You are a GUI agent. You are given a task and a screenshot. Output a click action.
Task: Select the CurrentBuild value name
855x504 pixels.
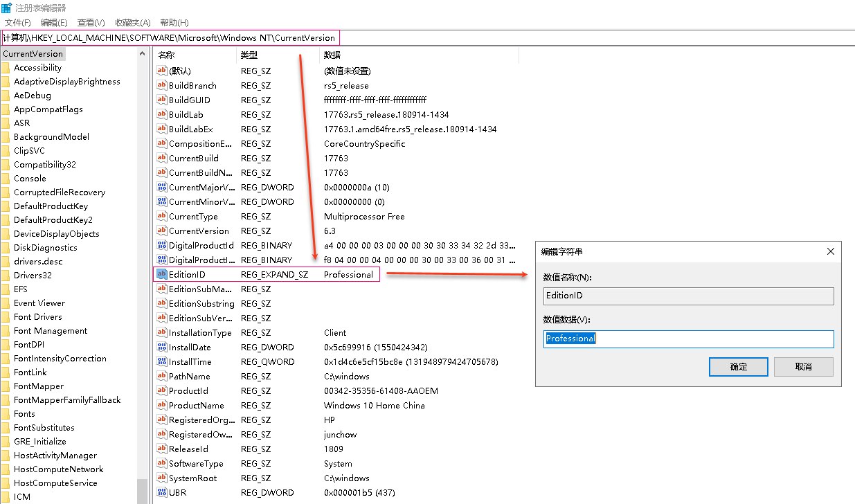click(x=194, y=158)
